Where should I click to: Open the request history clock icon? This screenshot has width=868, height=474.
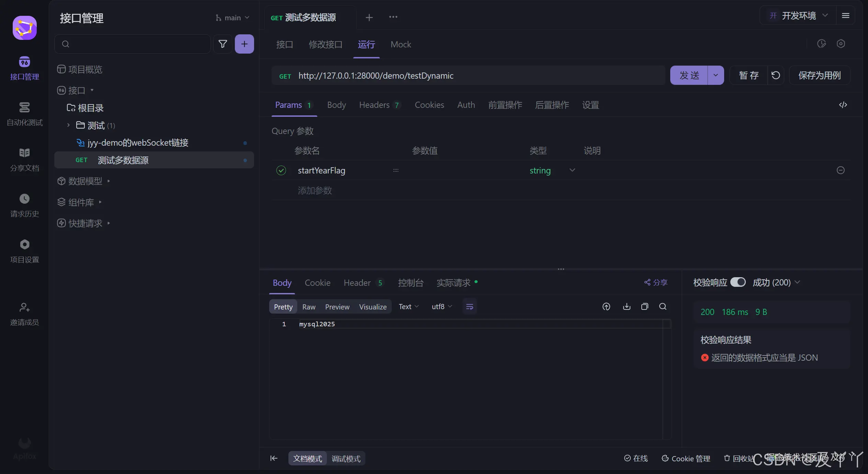coord(24,199)
